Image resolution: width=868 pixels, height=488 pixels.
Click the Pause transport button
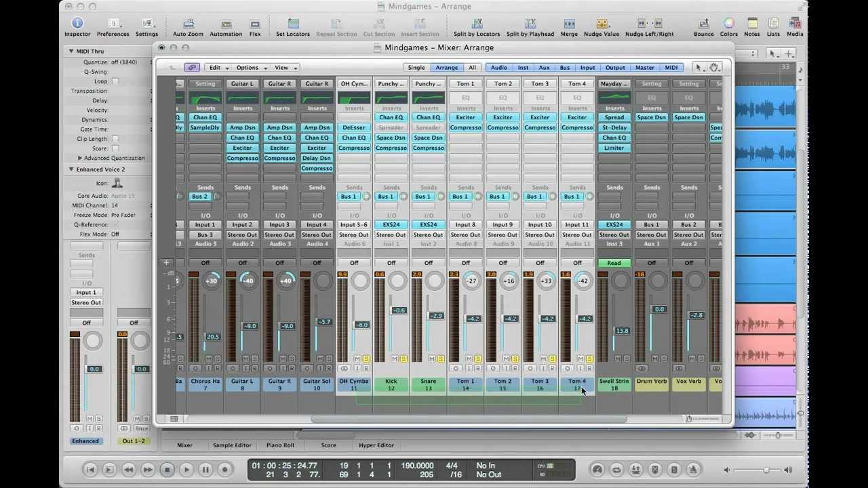[x=205, y=469]
